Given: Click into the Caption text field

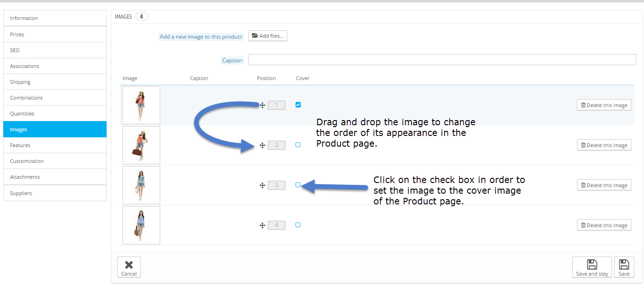Looking at the screenshot, I should [441, 60].
